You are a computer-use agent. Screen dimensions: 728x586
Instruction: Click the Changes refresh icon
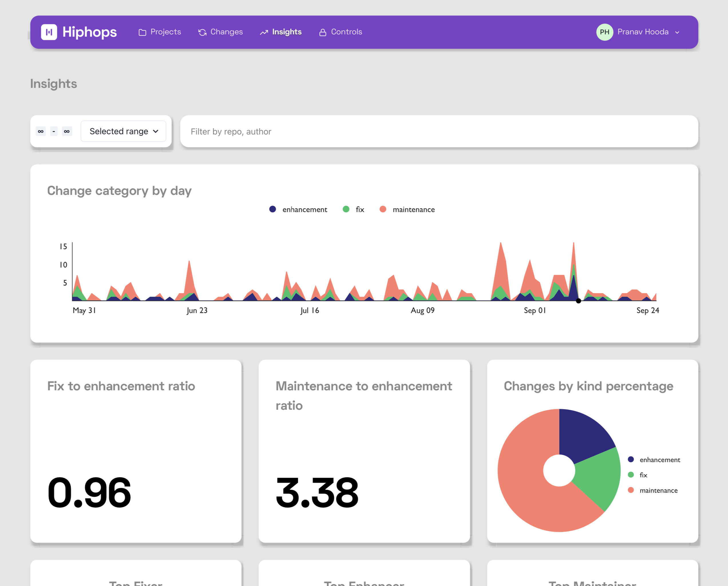click(202, 32)
